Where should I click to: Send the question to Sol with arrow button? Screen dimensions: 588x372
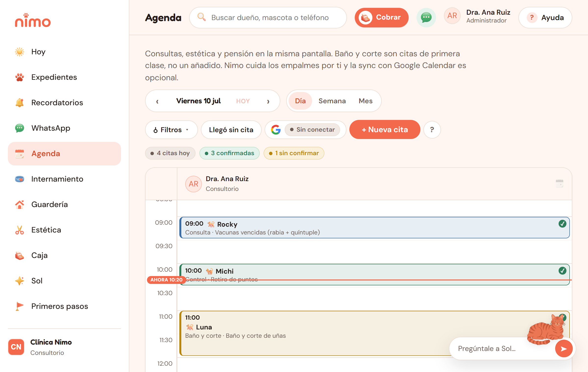tap(564, 349)
